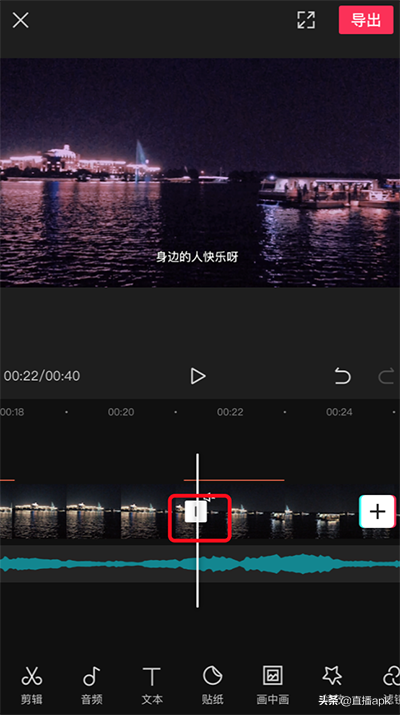Open fullscreen preview
Image resolution: width=400 pixels, height=715 pixels.
(x=306, y=20)
